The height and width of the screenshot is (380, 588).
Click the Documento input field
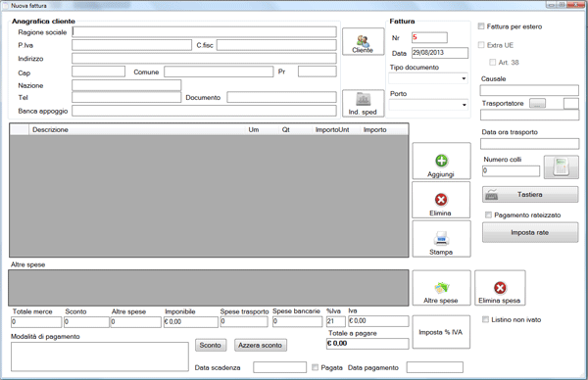click(281, 97)
